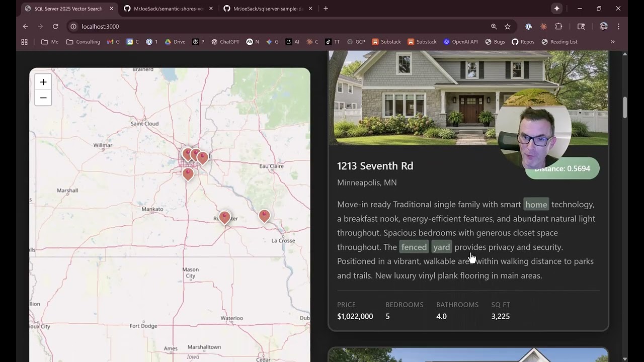
Task: Click the BATHROOMS value 4.0
Action: click(x=441, y=316)
